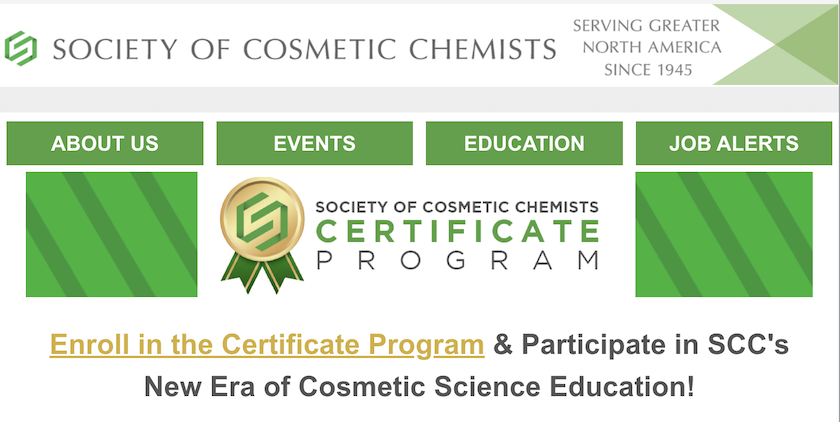Click the North America line in header tagline

pyautogui.click(x=646, y=47)
